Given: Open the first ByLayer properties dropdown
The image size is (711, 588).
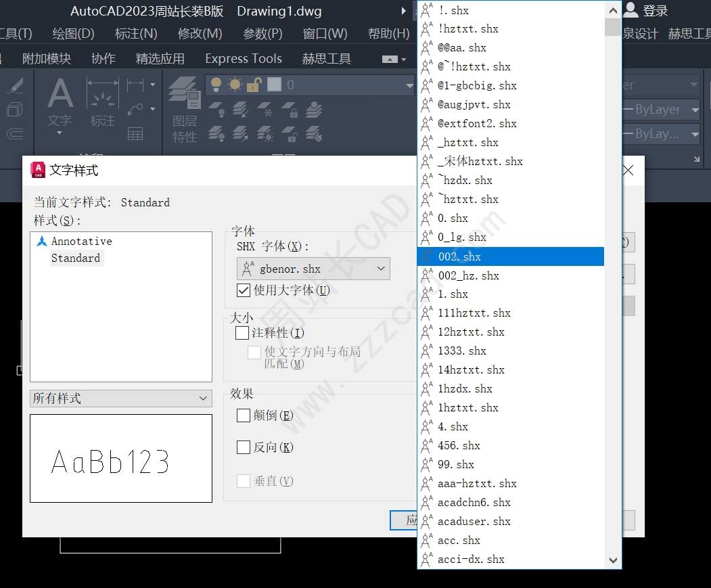Looking at the screenshot, I should tap(695, 110).
